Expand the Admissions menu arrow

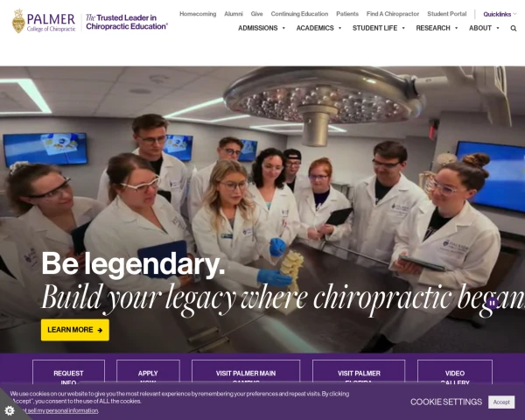coord(283,28)
